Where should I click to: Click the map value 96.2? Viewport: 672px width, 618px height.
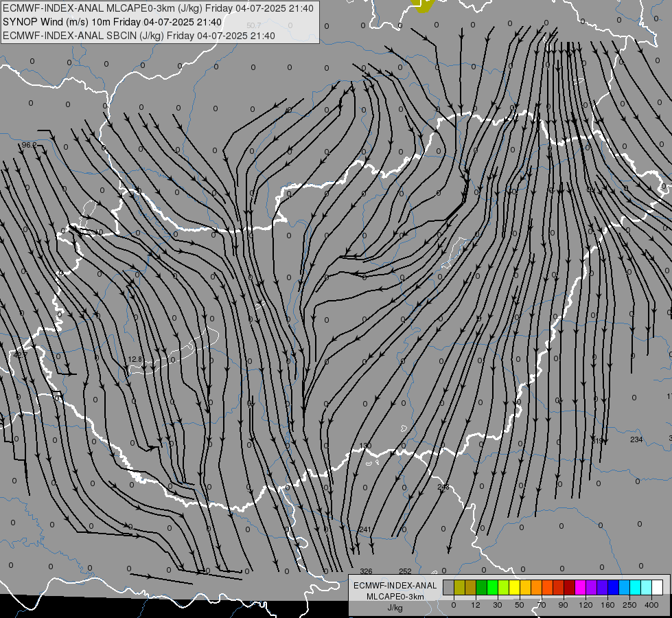(29, 145)
